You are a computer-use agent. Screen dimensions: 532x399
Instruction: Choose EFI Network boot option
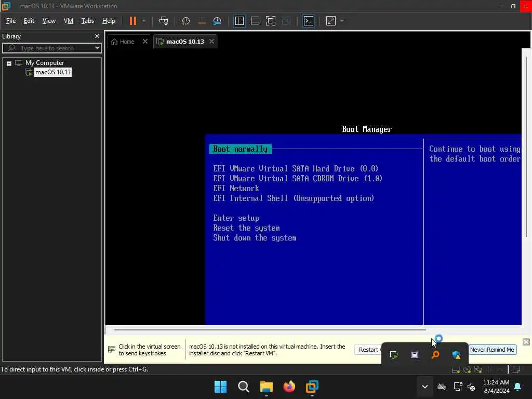pos(236,188)
